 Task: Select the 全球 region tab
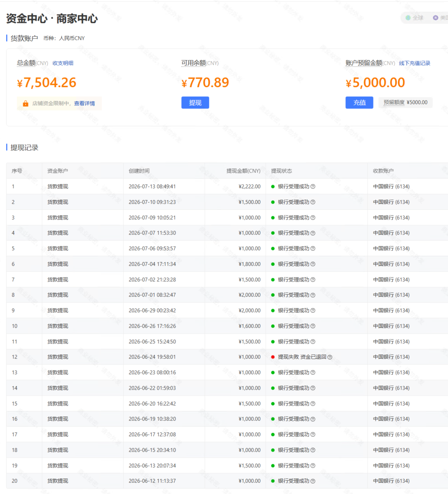pos(415,18)
